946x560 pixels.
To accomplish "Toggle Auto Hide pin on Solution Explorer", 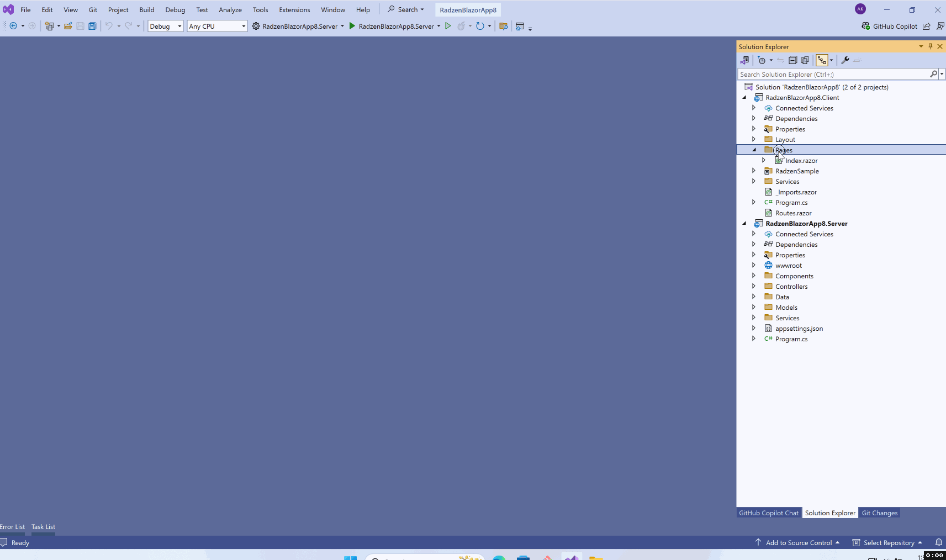I will coord(931,46).
